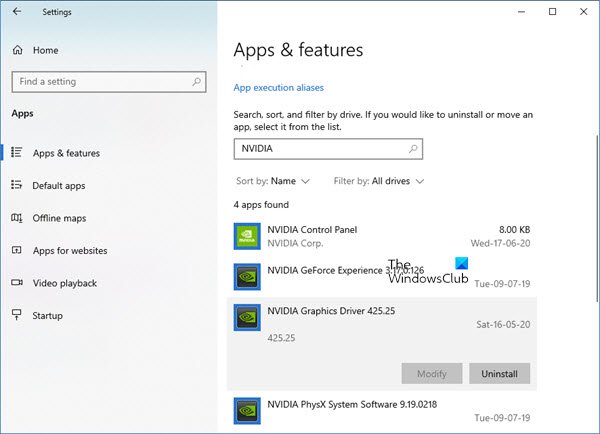Viewport: 600px width, 434px height.
Task: Open Offline maps settings
Action: (x=59, y=218)
